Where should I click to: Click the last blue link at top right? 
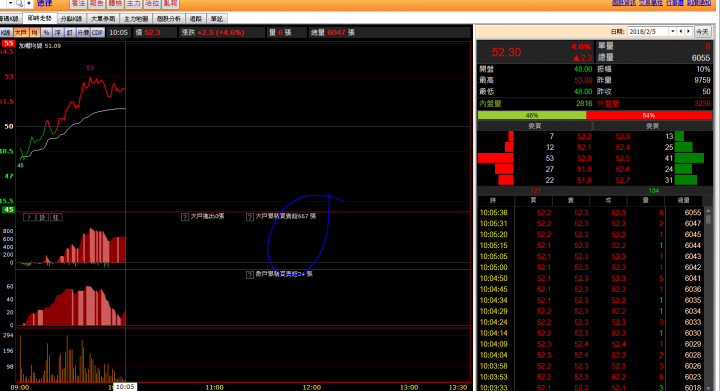699,3
